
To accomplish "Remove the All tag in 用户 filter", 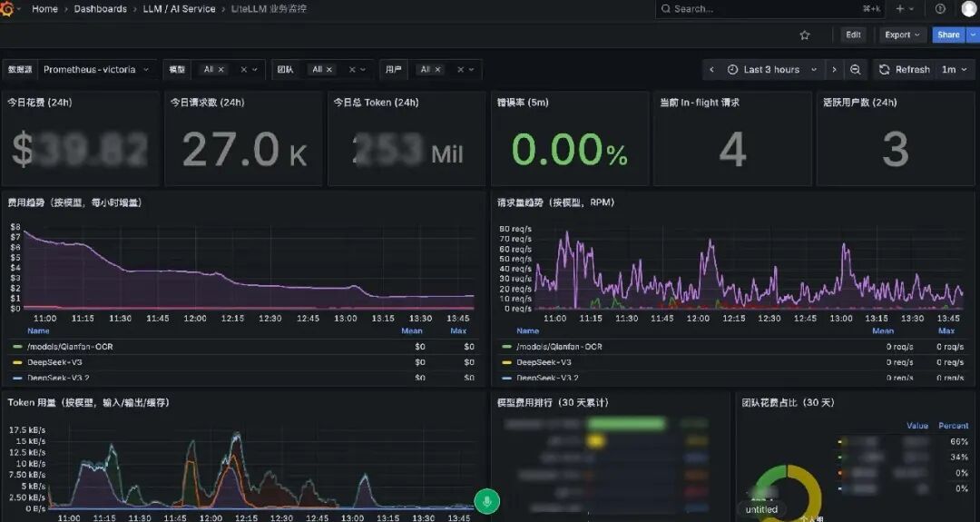I will 437,69.
